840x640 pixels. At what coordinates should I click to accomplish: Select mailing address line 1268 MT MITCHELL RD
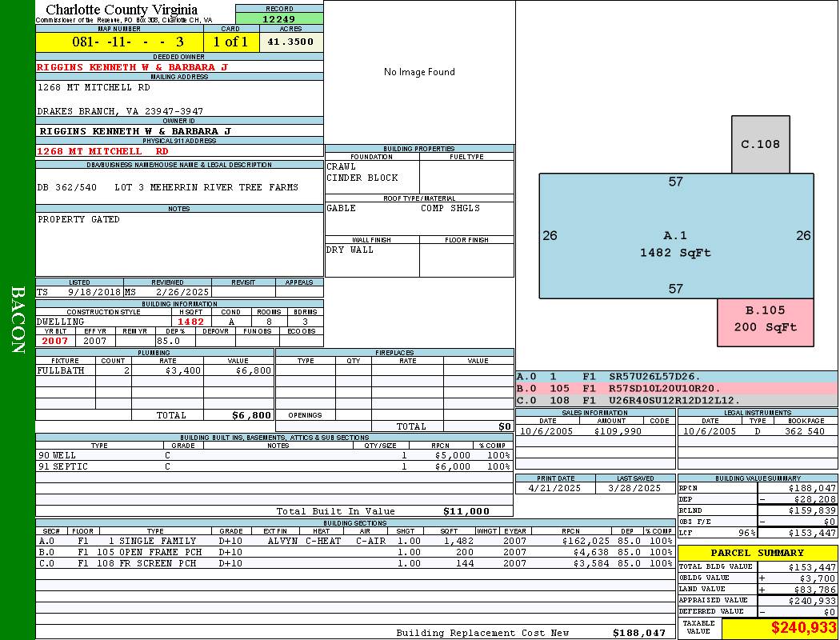pos(94,86)
